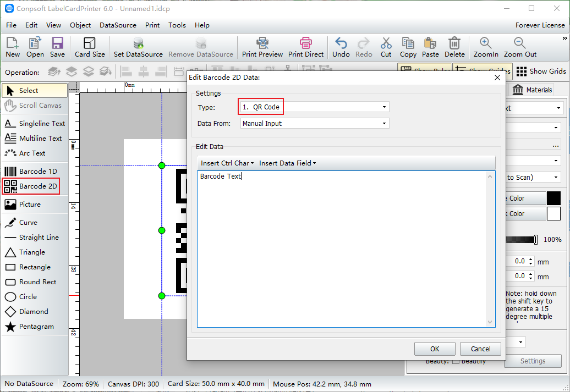Click the Settings button in the right panel
This screenshot has width=570, height=392.
coord(533,361)
